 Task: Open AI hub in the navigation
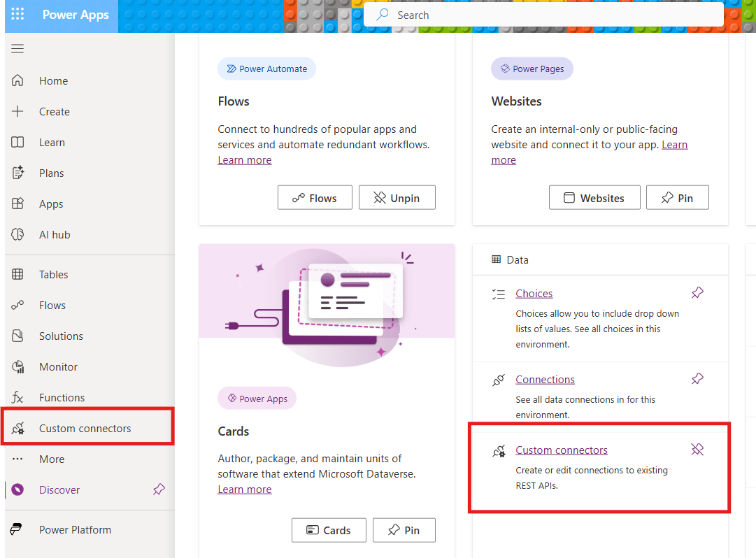[90, 235]
